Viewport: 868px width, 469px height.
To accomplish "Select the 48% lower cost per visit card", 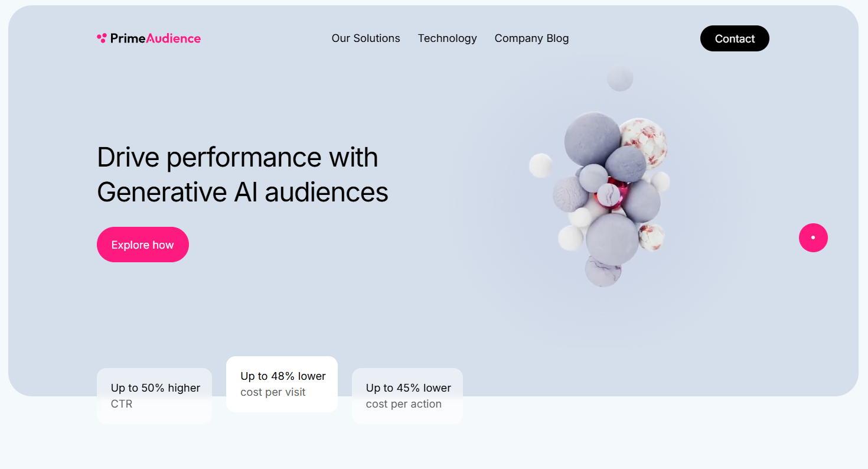I will point(282,384).
